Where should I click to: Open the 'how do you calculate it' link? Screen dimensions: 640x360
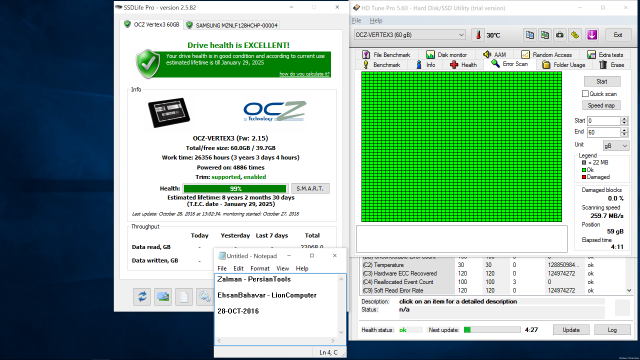[304, 74]
